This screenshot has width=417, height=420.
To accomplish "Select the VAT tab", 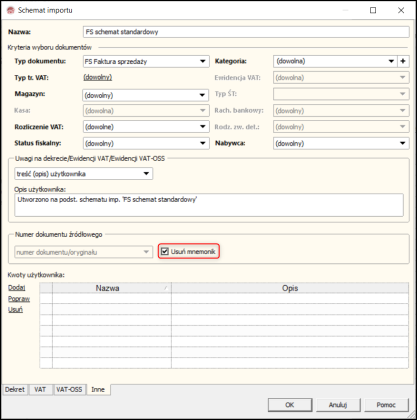I will tap(40, 389).
